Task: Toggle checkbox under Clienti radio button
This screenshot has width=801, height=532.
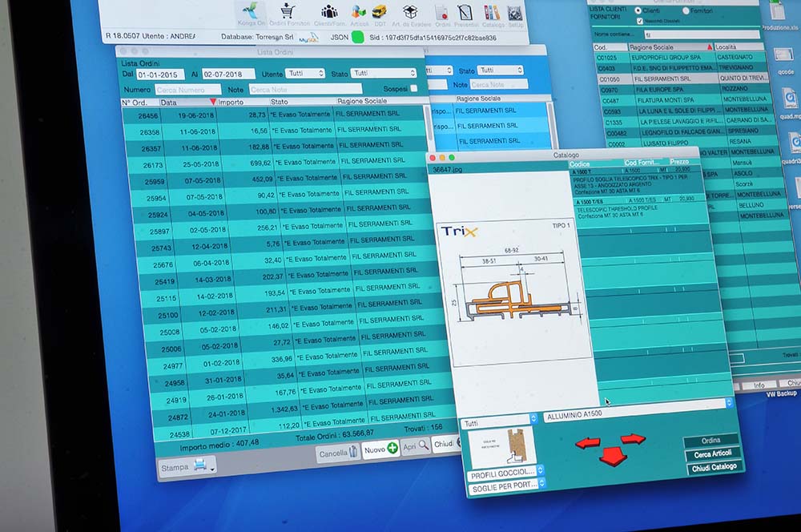Action: (x=639, y=21)
